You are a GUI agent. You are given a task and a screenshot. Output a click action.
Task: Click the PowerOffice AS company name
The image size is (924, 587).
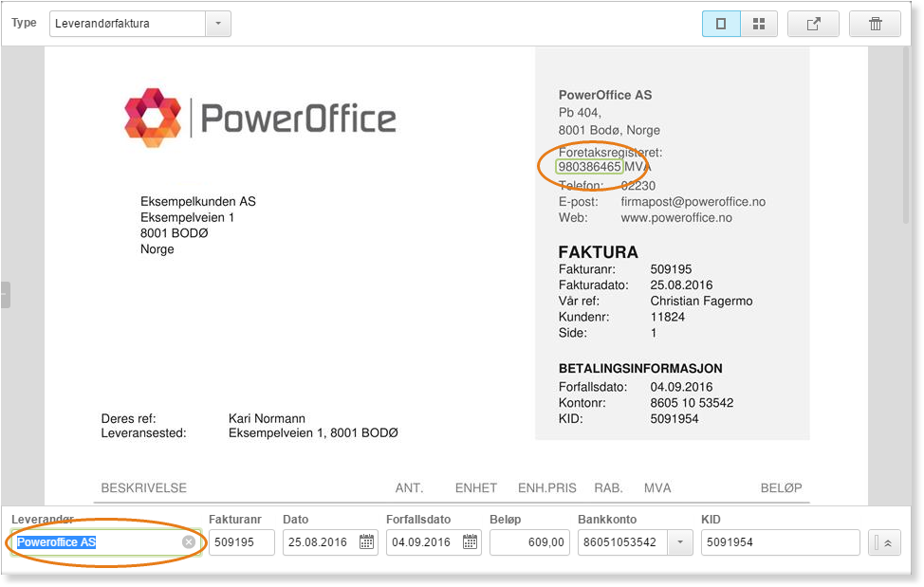click(x=605, y=95)
